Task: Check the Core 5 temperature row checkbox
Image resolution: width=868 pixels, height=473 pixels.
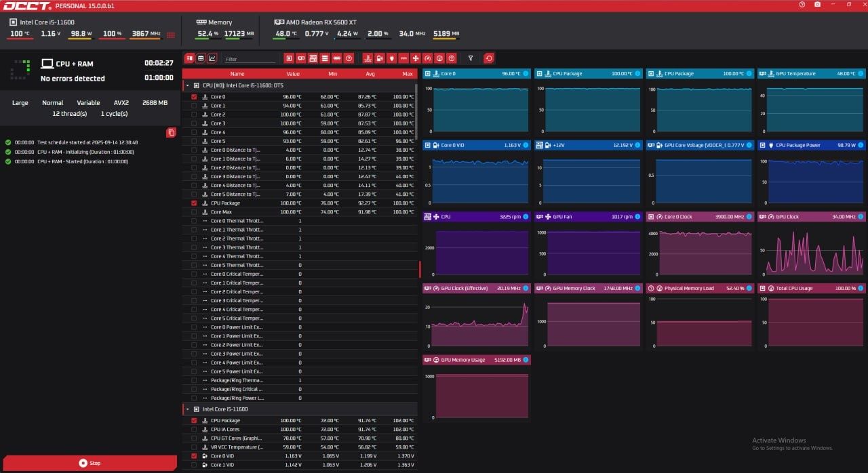Action: [194, 141]
